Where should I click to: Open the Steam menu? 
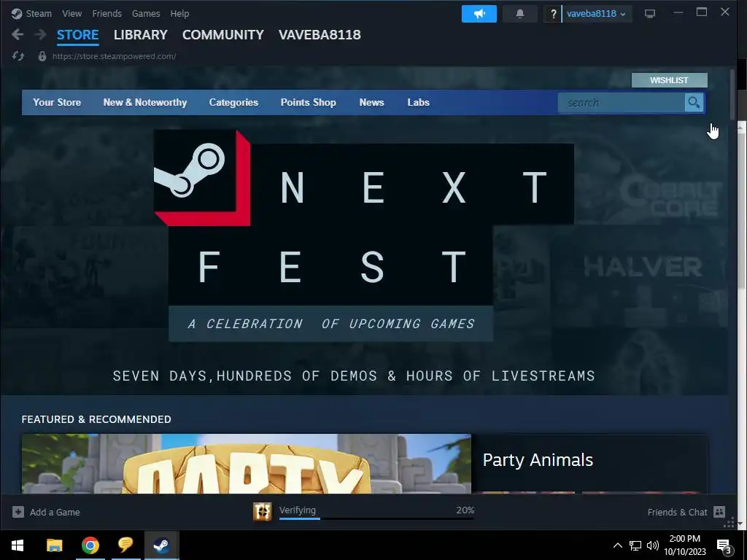click(x=39, y=13)
